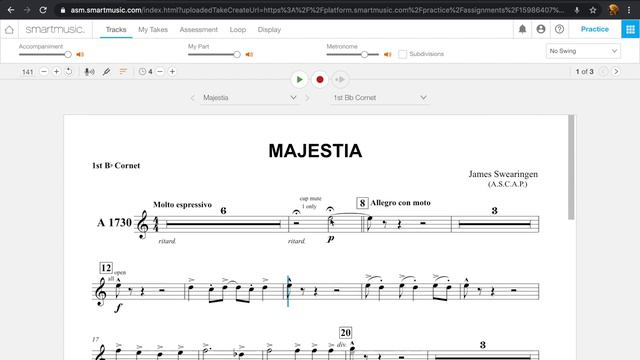This screenshot has height=360, width=640.
Task: Mute the My Part speaker icon
Action: [x=249, y=54]
